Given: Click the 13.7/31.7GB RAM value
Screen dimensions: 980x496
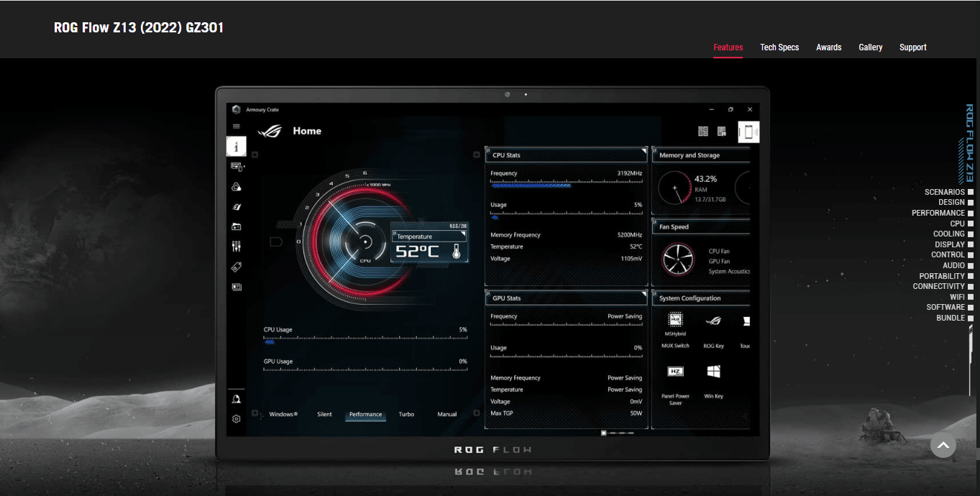Looking at the screenshot, I should [710, 199].
